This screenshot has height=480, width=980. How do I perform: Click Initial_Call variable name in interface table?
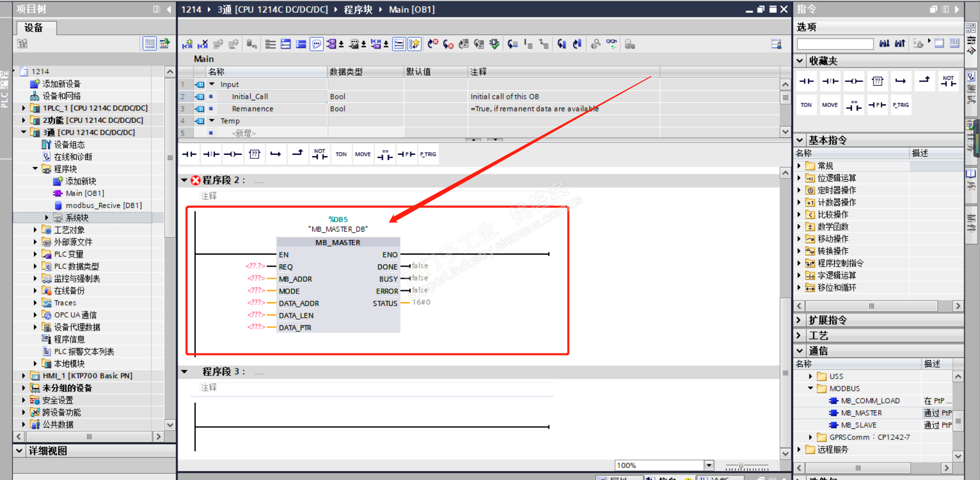tap(250, 96)
